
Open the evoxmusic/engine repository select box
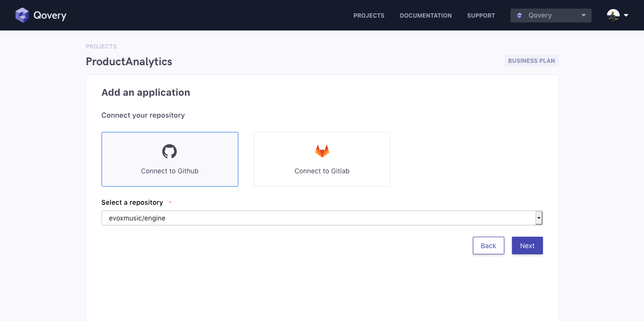click(322, 218)
